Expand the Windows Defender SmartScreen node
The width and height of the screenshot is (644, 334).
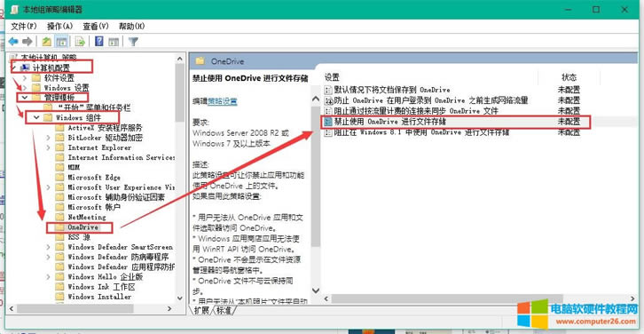tap(49, 247)
